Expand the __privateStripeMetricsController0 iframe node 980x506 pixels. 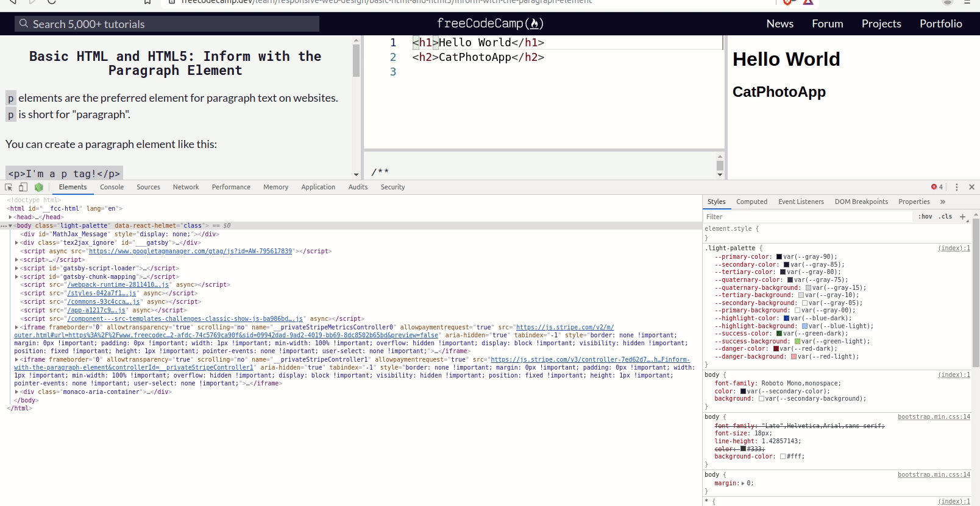click(x=16, y=327)
